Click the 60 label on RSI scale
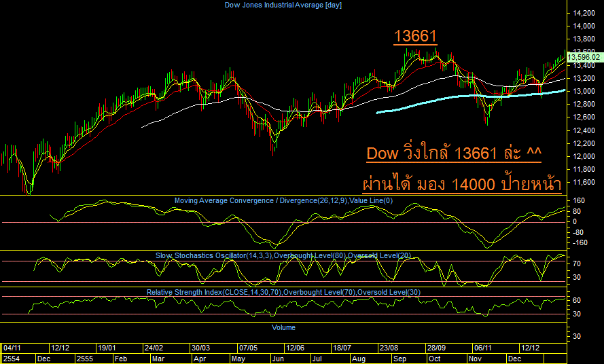Screen dimensions: 604x364 (x=577, y=300)
